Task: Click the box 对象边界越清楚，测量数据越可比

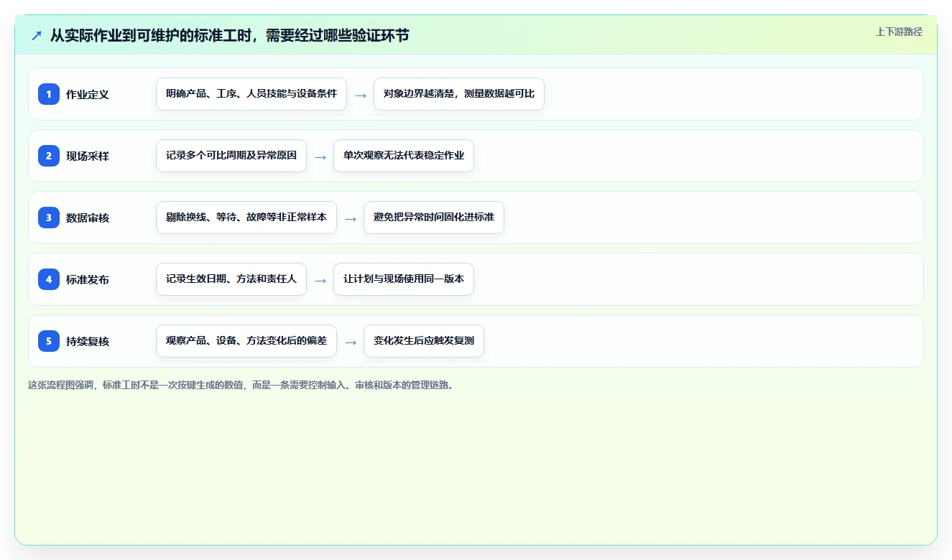Action: (x=459, y=94)
